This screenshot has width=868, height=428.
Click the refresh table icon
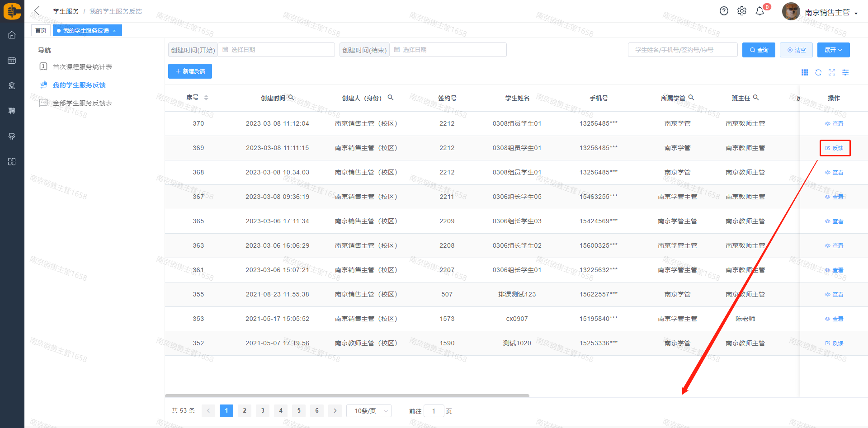(818, 73)
